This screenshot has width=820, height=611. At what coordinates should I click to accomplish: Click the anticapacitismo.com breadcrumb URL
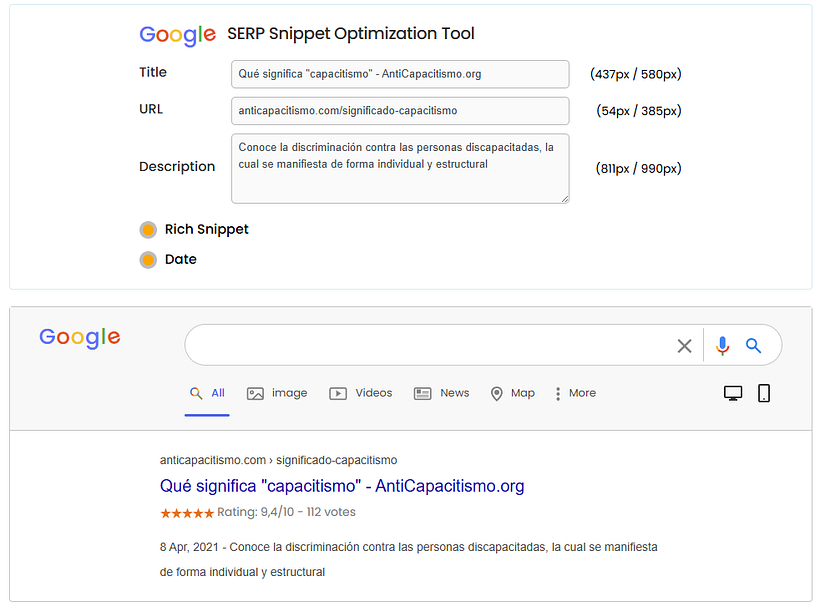(x=278, y=460)
